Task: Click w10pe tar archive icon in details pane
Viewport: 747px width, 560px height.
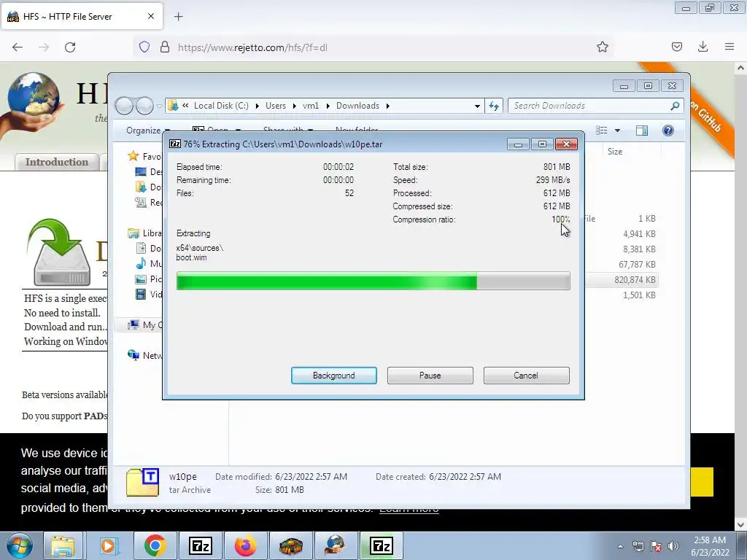Action: coord(142,482)
